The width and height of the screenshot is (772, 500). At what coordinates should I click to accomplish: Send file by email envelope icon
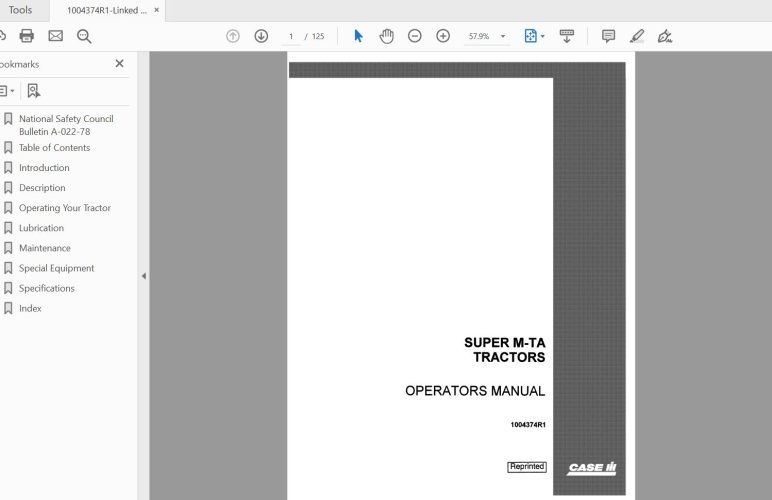pos(56,36)
